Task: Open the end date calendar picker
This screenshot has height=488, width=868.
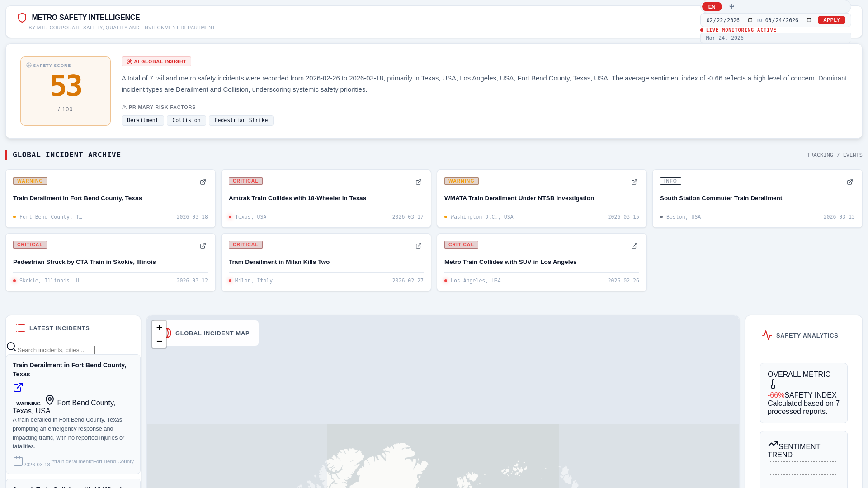Action: click(809, 20)
